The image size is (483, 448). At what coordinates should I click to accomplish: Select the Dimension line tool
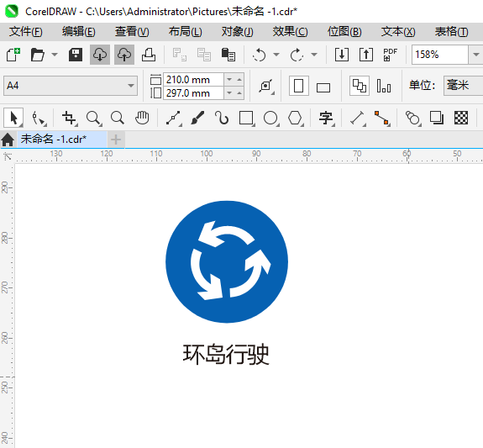pyautogui.click(x=358, y=118)
